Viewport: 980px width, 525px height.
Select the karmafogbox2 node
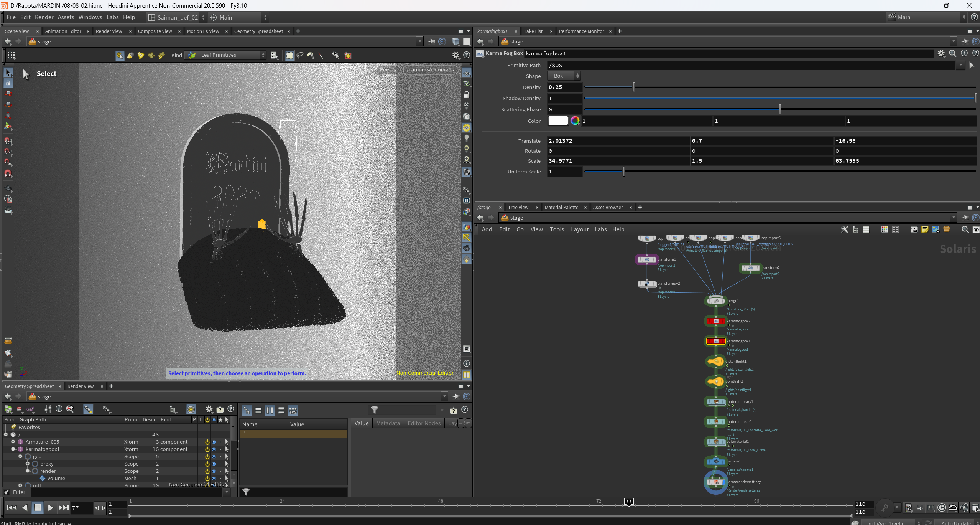[715, 321]
